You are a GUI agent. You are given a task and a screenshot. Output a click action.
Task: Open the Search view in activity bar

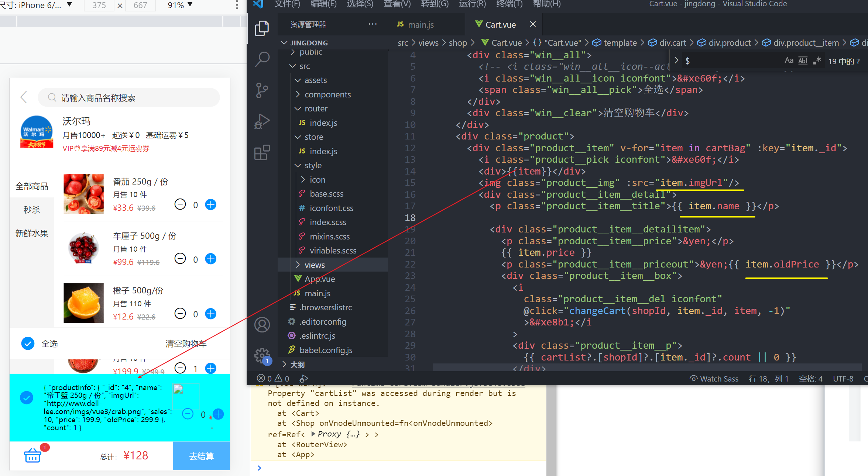(262, 59)
